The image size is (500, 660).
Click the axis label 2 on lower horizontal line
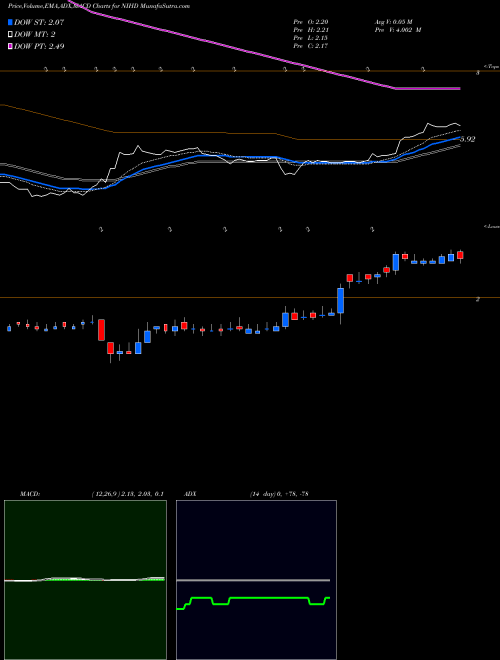[x=478, y=299]
